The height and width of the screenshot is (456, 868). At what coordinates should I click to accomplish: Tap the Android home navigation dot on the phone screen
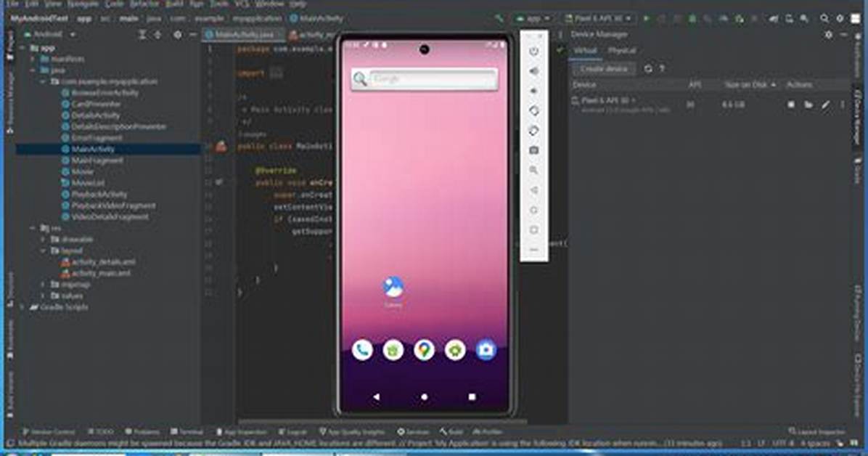coord(424,396)
